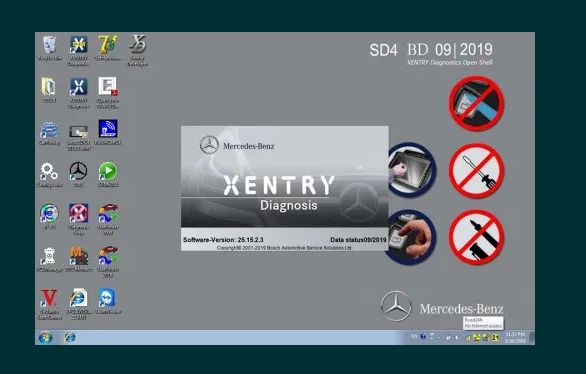586x374 pixels.
Task: Open the SDconnect tablet device shortcut
Action: pos(78,137)
